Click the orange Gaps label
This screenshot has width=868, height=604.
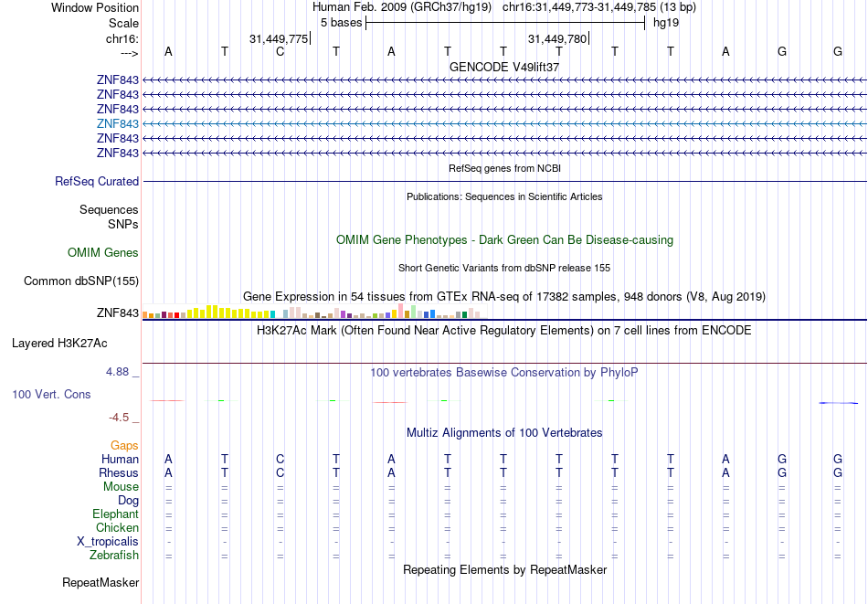click(124, 446)
